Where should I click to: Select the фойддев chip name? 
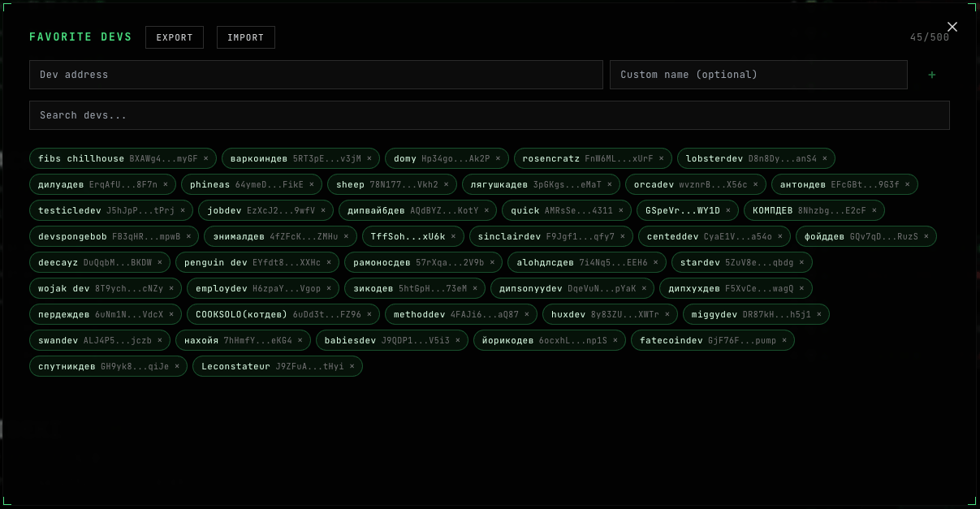point(824,236)
